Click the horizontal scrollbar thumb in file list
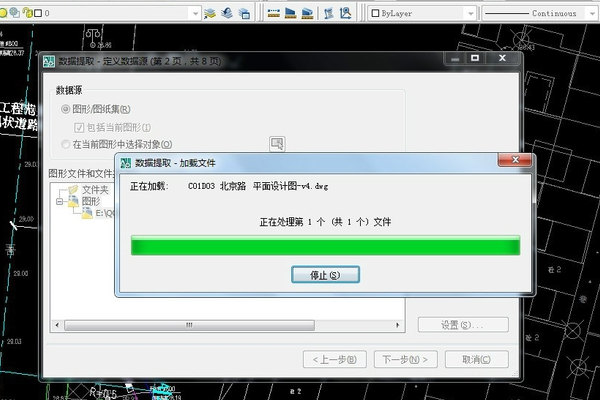600x400 pixels. point(189,325)
